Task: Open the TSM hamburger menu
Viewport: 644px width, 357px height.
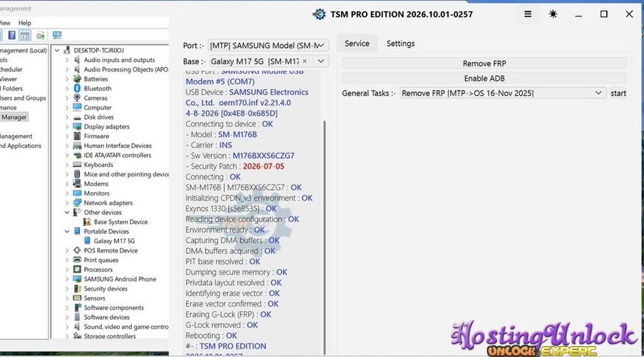Action: [x=528, y=14]
